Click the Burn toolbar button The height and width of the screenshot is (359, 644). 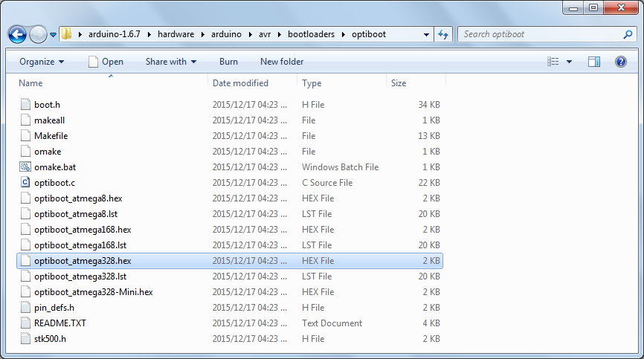pyautogui.click(x=228, y=62)
